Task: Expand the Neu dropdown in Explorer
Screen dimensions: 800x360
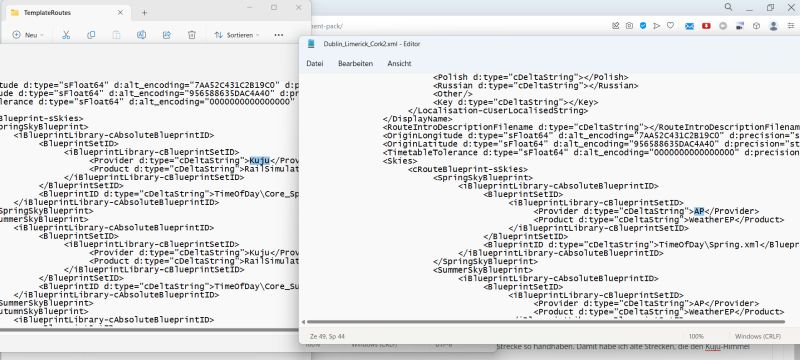Action: tap(28, 35)
